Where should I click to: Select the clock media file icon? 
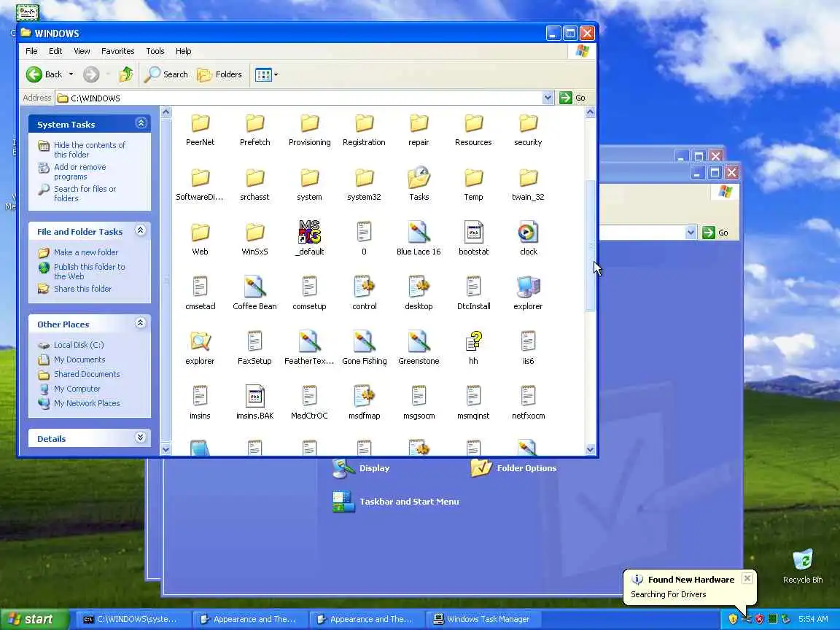coord(528,232)
